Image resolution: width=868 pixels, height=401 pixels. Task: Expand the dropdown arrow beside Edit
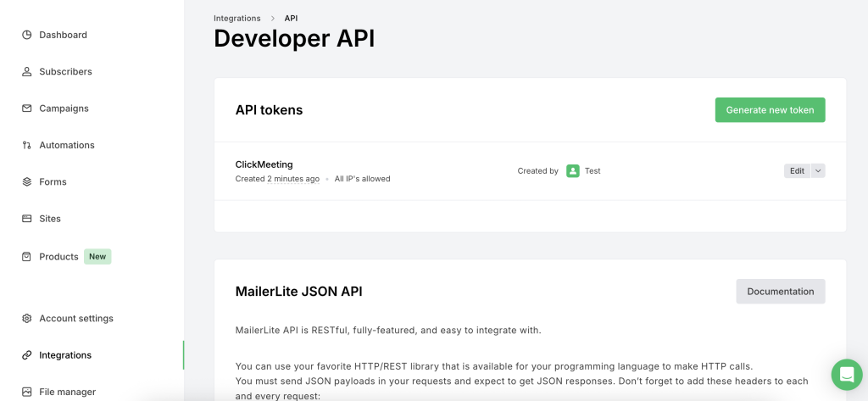[818, 170]
